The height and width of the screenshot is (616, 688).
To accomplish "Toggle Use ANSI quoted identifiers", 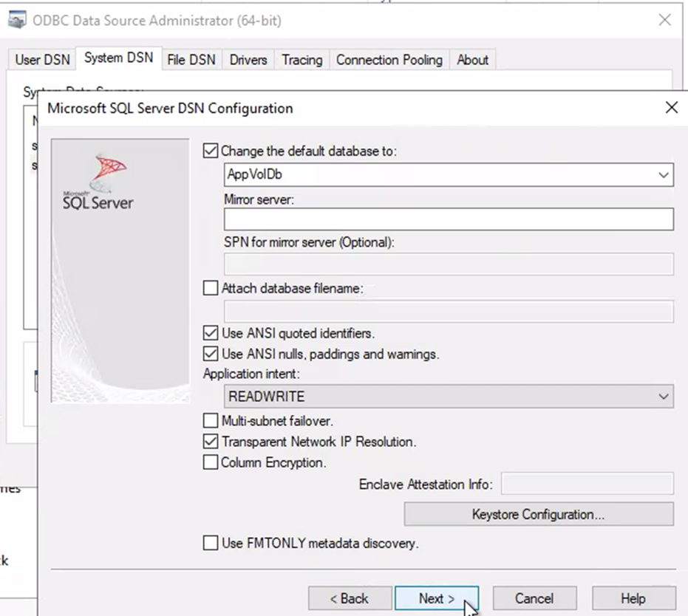I will coord(211,333).
